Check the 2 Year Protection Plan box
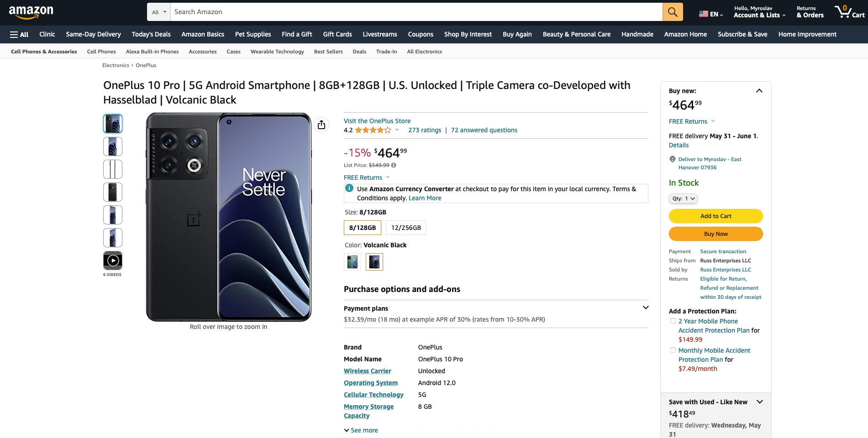This screenshot has height=438, width=868. pos(673,321)
